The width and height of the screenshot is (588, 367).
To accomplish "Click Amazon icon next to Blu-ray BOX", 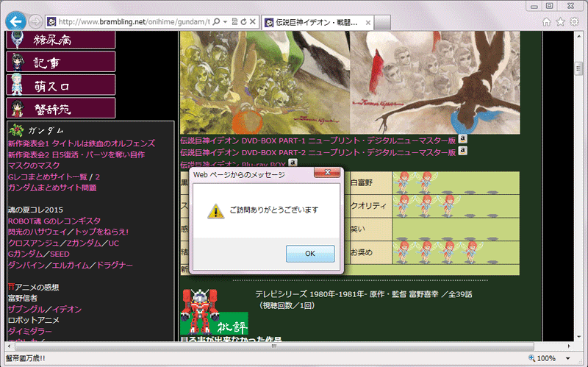I will click(293, 163).
